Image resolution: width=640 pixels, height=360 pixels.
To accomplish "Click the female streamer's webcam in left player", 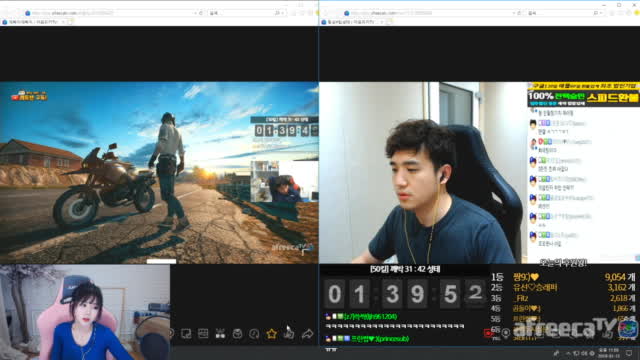I will [x=85, y=312].
